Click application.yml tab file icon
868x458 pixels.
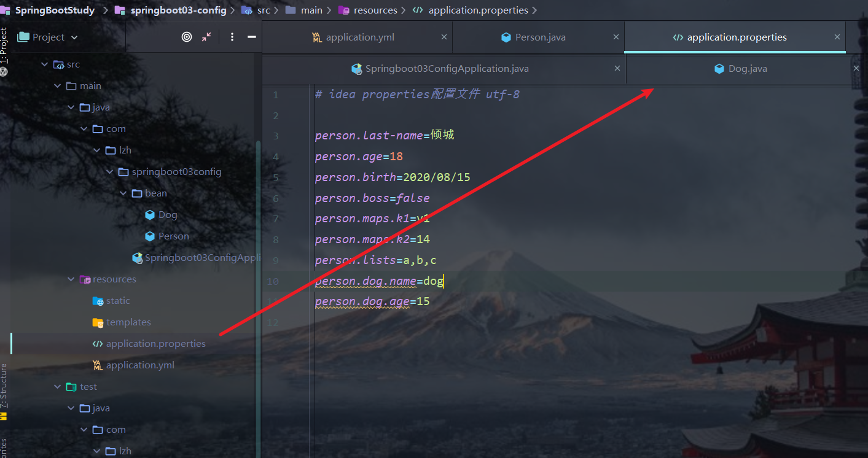(x=317, y=37)
